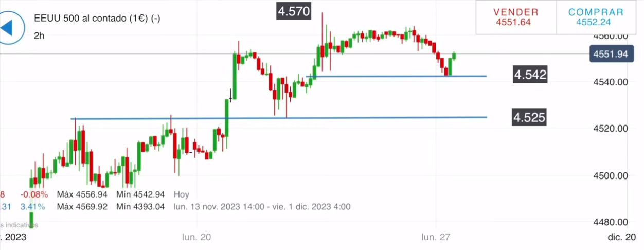Click the 'Hoy' range label
Image resolution: width=644 pixels, height=250 pixels.
pyautogui.click(x=182, y=194)
